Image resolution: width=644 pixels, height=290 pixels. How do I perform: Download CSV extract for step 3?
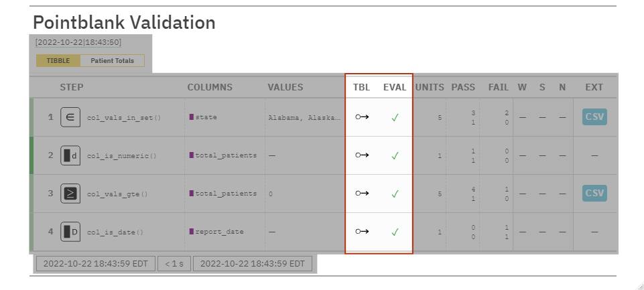[594, 194]
